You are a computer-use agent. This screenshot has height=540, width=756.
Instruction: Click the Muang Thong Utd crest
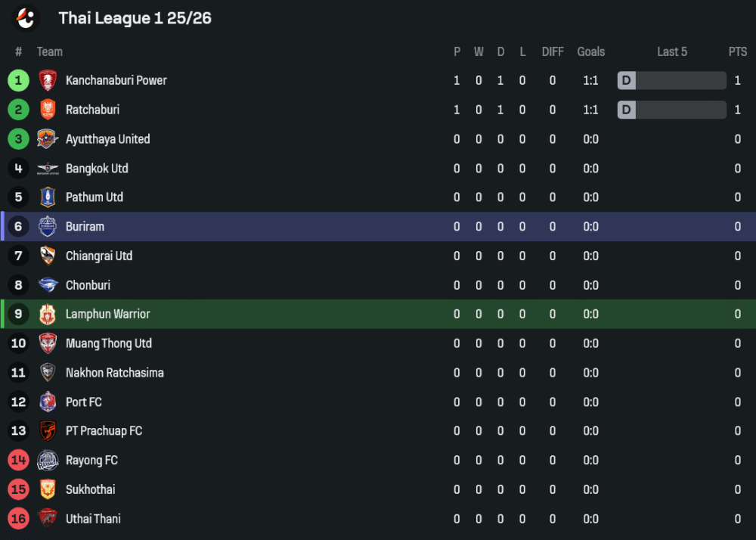point(48,343)
